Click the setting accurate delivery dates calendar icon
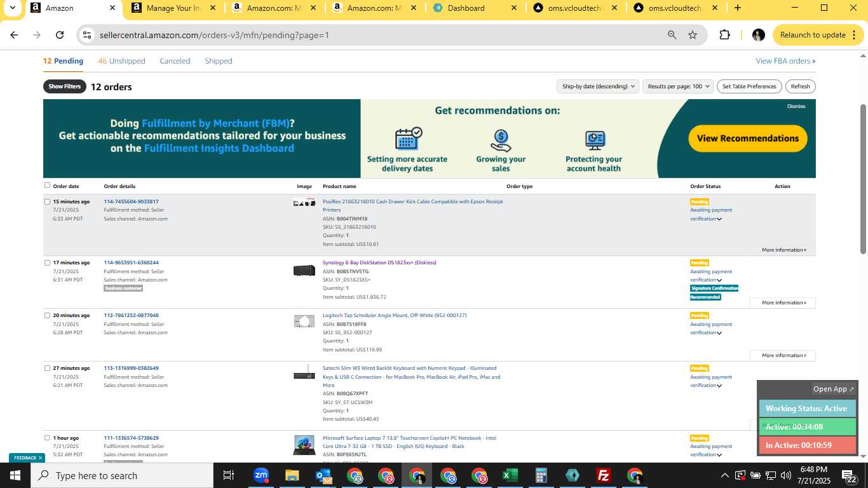The image size is (868, 488). pyautogui.click(x=408, y=139)
